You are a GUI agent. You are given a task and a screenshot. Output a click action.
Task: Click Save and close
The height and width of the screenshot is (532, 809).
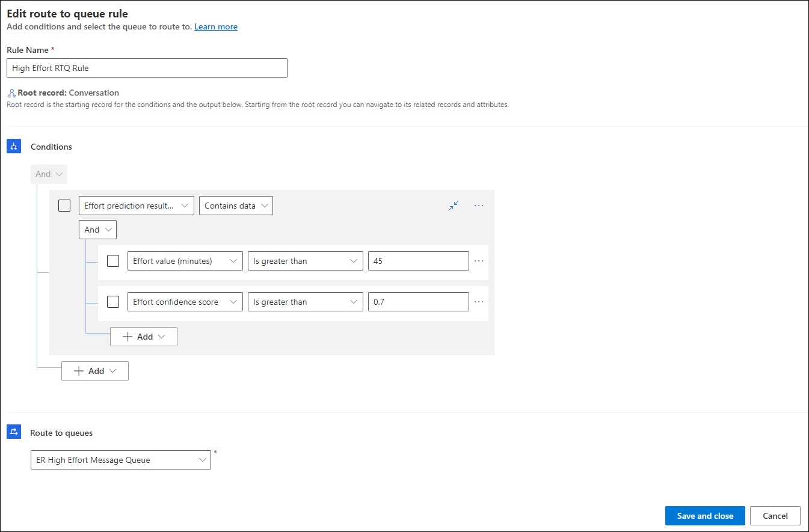705,516
